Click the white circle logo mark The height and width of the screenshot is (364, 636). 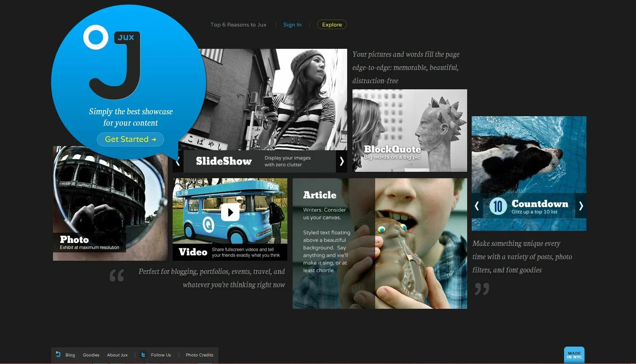click(96, 37)
